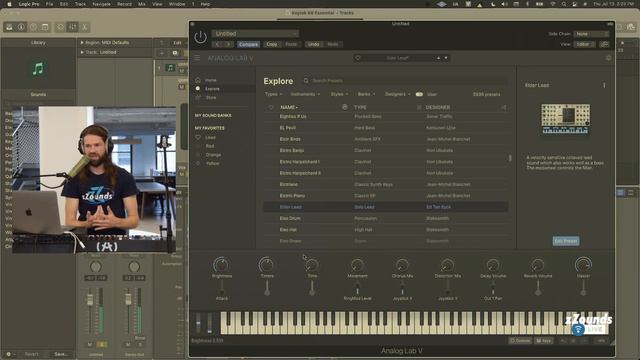This screenshot has height=360, width=640.
Task: Expand the Designers filter dropdown
Action: point(398,94)
